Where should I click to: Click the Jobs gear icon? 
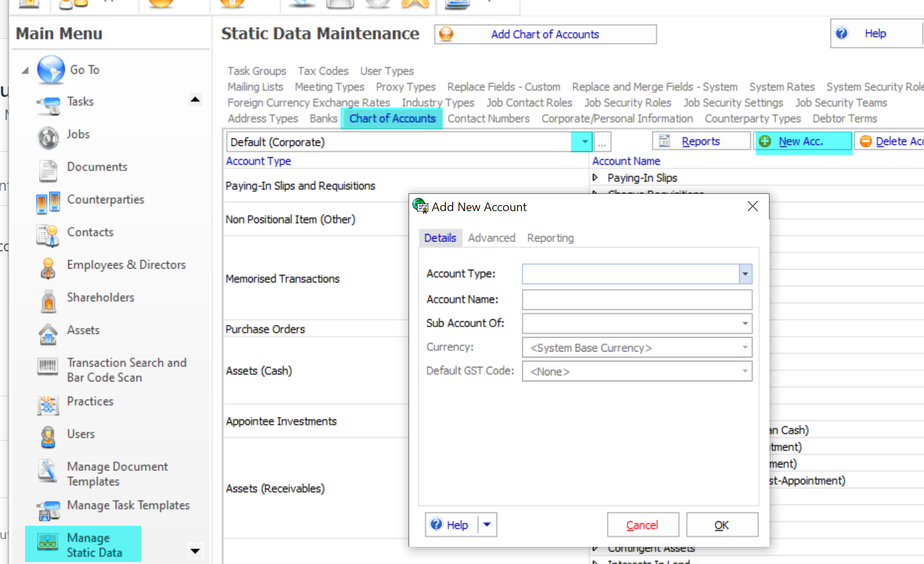coord(48,137)
